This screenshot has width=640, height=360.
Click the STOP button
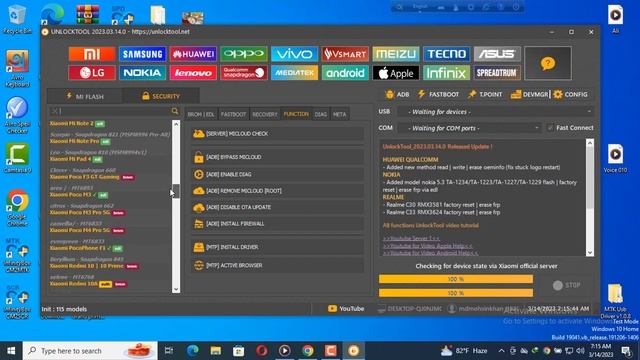click(567, 285)
